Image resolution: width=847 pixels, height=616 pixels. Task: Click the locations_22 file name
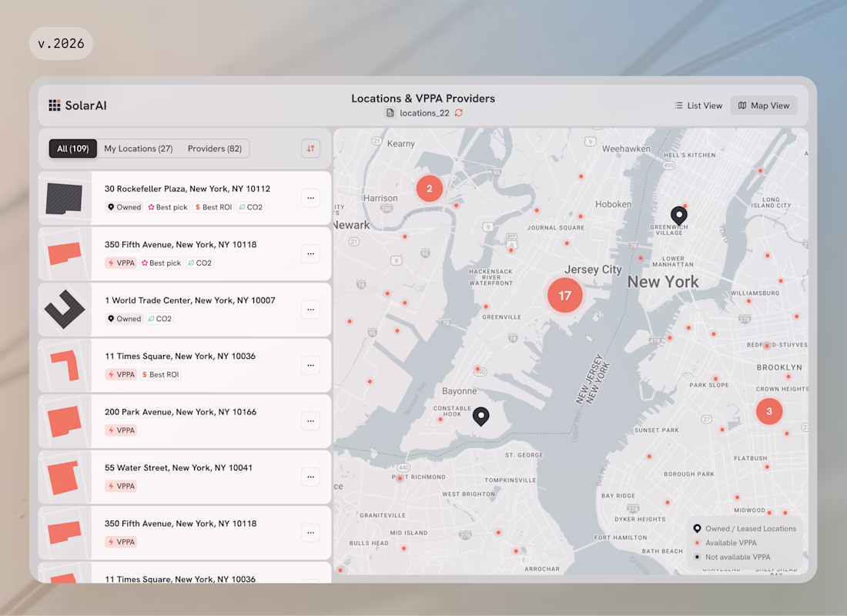click(x=424, y=113)
